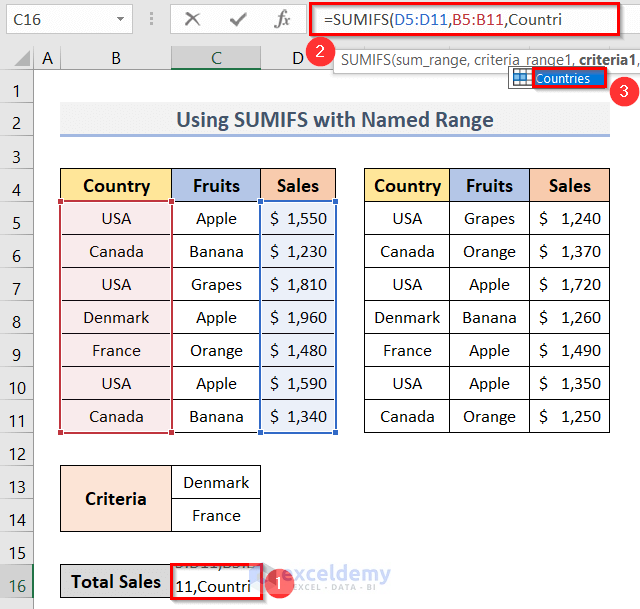Viewport: 640px width, 609px height.
Task: Click the Criteria merged cell
Action: (116, 498)
